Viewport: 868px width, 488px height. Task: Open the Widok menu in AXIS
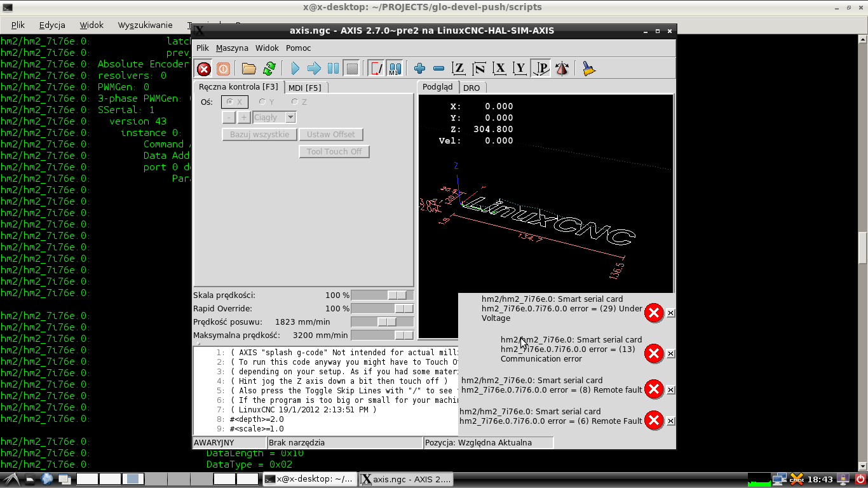click(267, 48)
